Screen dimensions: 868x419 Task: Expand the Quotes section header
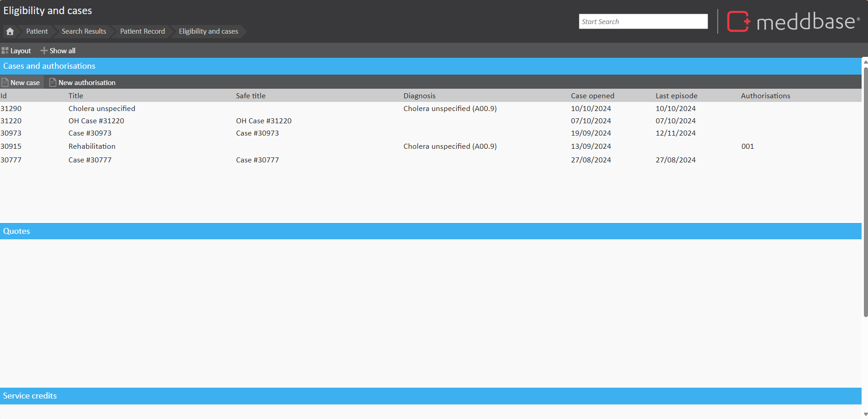pos(17,231)
